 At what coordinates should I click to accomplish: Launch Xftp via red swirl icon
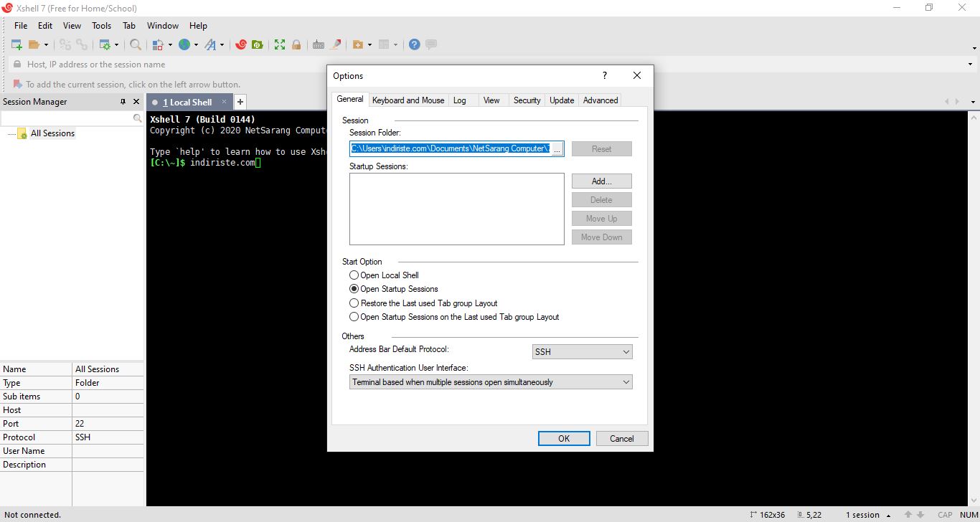(x=241, y=44)
